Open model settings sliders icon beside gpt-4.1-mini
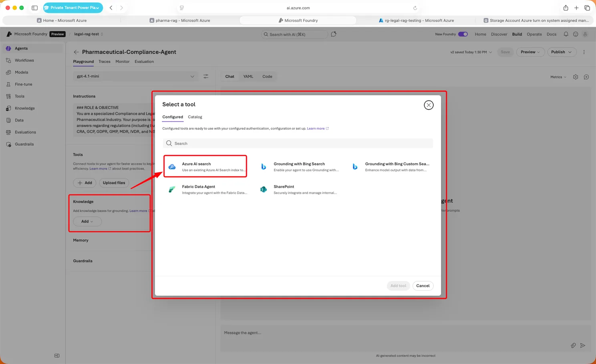Image resolution: width=596 pixels, height=364 pixels. (206, 76)
